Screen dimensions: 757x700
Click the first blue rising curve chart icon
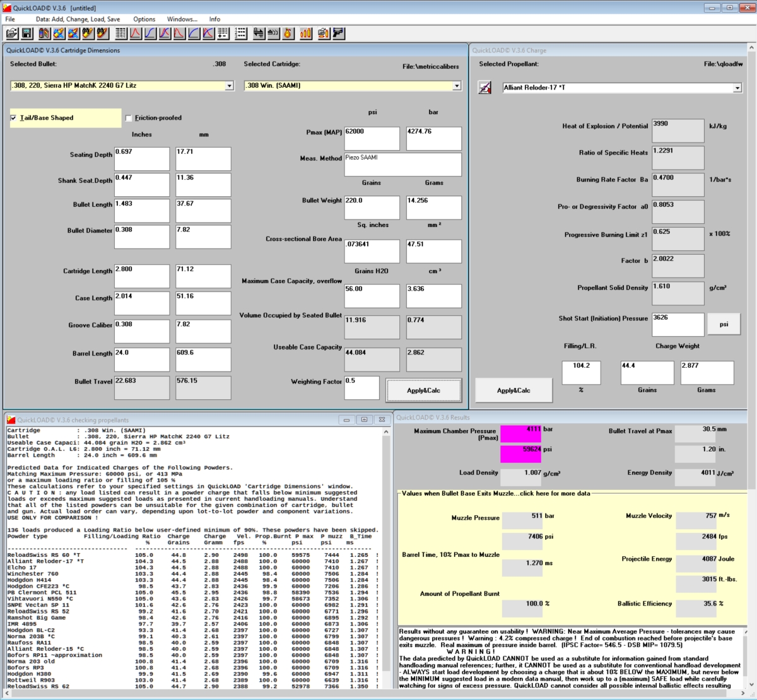[151, 33]
